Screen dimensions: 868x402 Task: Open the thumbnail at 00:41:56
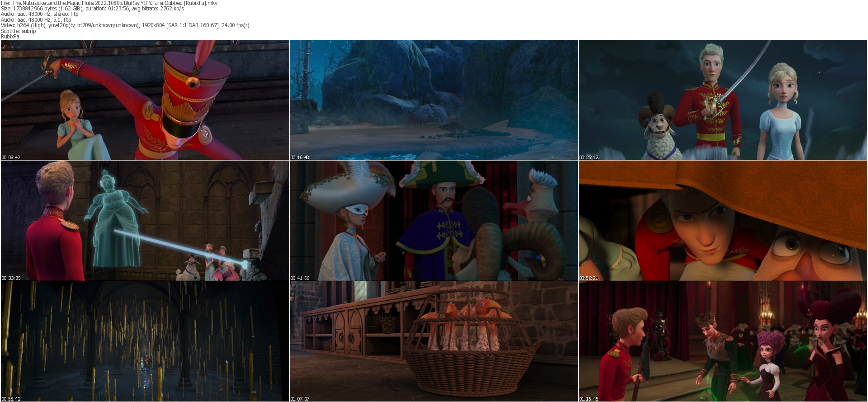pyautogui.click(x=434, y=221)
